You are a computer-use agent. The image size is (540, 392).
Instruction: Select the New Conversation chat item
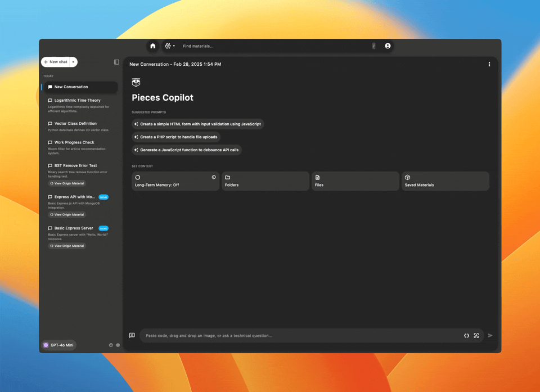[81, 87]
